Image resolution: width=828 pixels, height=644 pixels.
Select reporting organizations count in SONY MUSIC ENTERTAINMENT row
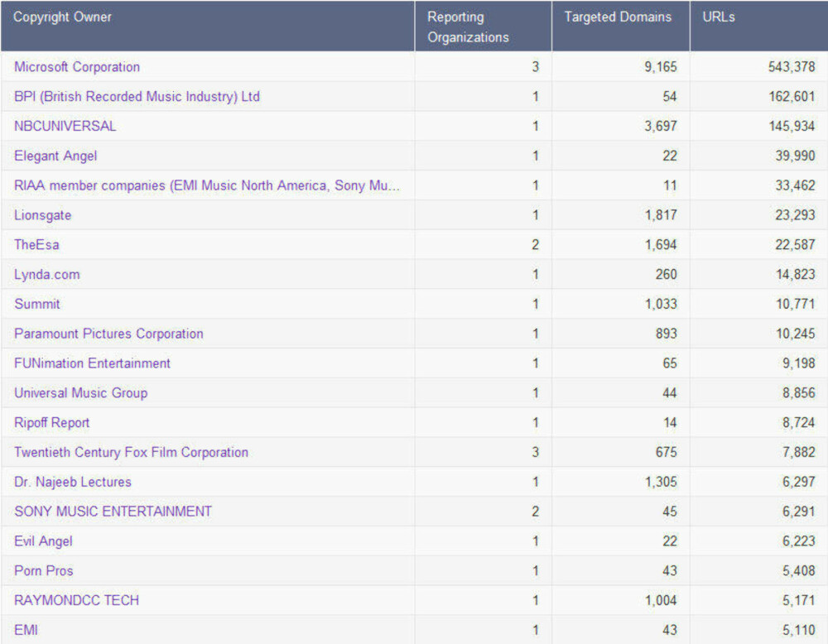pyautogui.click(x=536, y=512)
